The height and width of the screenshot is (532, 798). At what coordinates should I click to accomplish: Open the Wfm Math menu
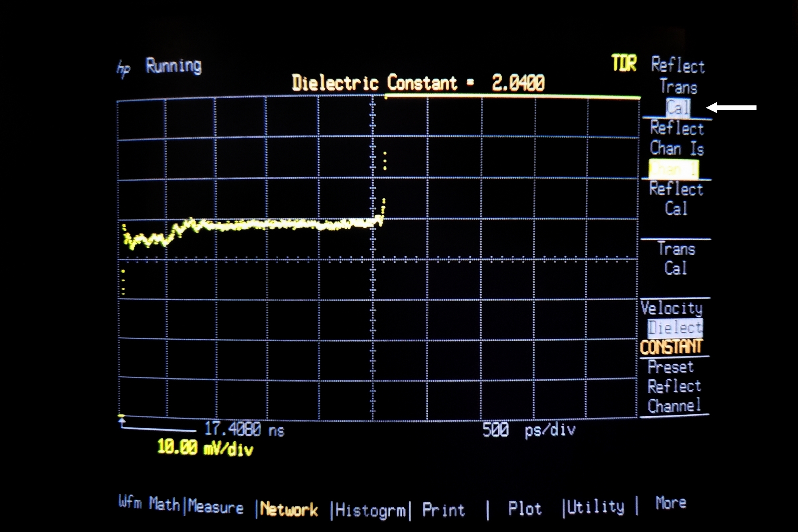[149, 504]
